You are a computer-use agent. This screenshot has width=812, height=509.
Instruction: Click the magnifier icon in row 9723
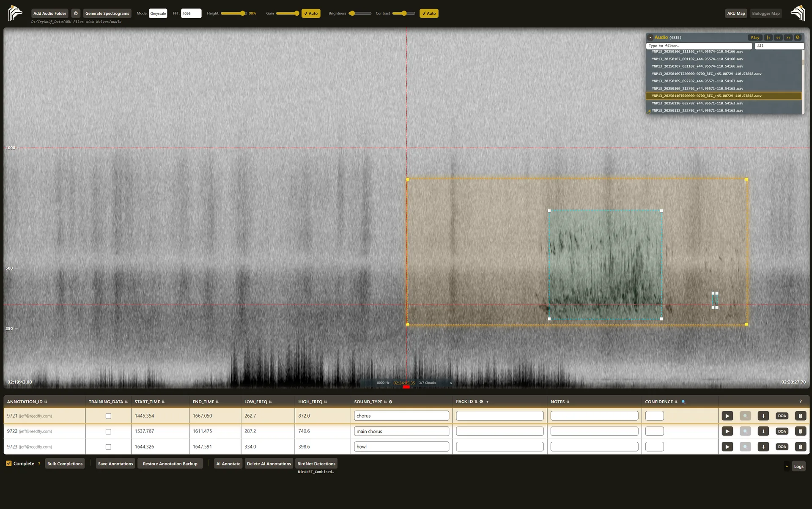(x=745, y=446)
